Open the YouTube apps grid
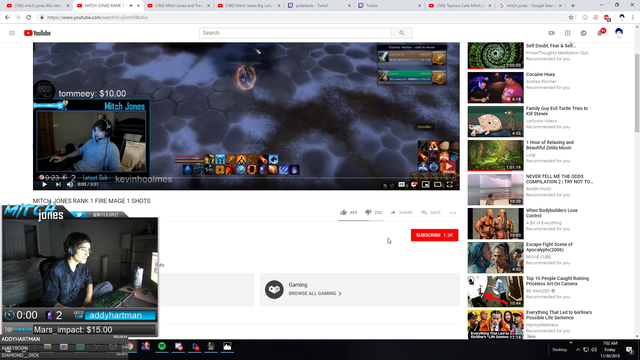Viewport: 640px width, 360px height. (567, 33)
